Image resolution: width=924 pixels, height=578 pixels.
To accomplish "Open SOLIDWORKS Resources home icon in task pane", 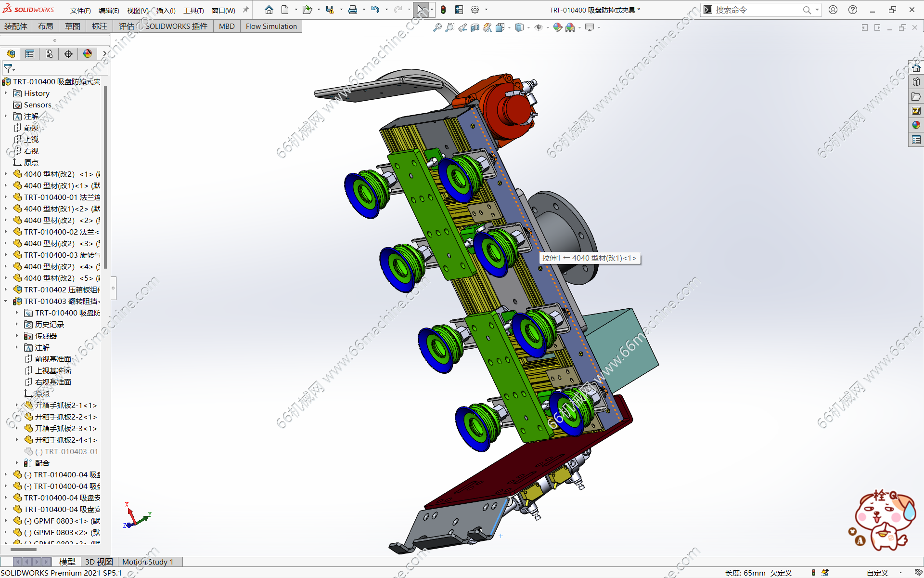I will pyautogui.click(x=916, y=67).
